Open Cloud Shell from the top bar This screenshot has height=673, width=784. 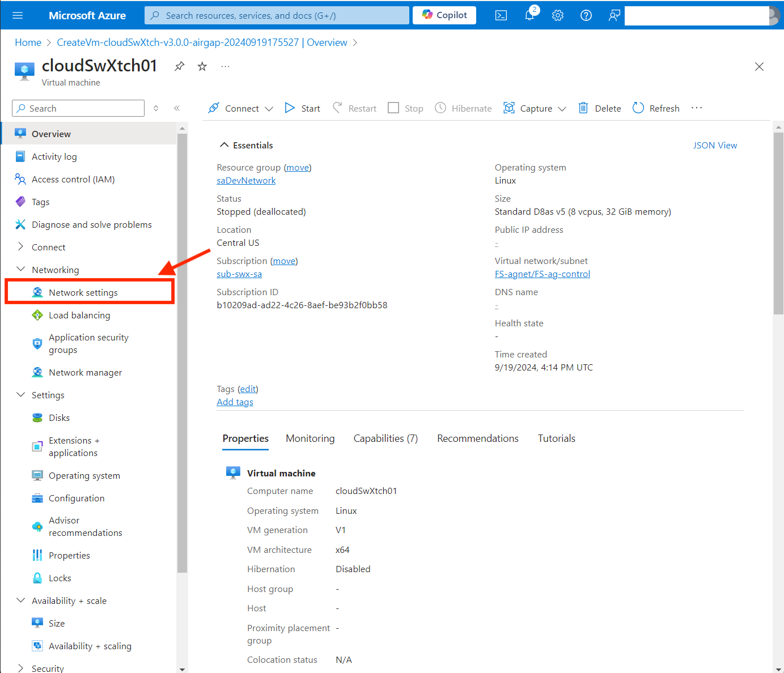coord(501,15)
